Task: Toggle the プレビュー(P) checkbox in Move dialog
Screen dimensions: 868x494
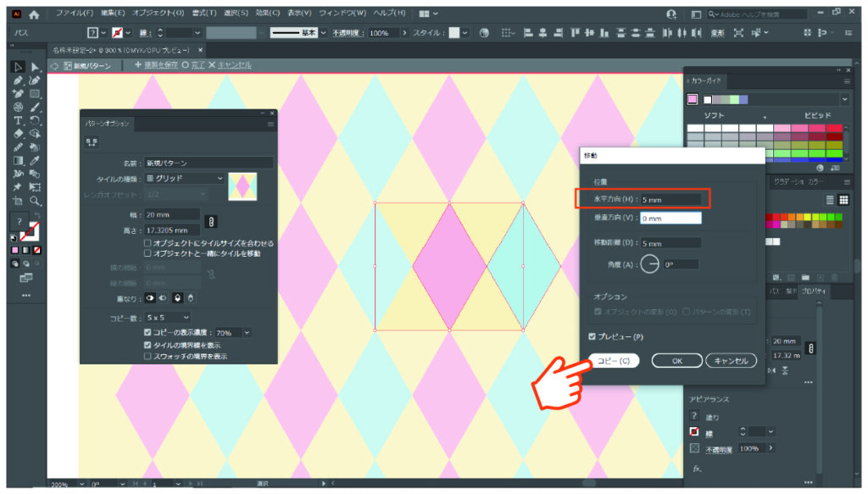Action: [x=592, y=336]
